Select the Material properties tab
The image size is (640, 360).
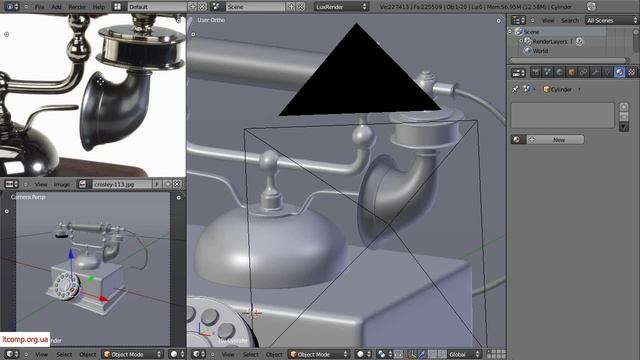[620, 72]
